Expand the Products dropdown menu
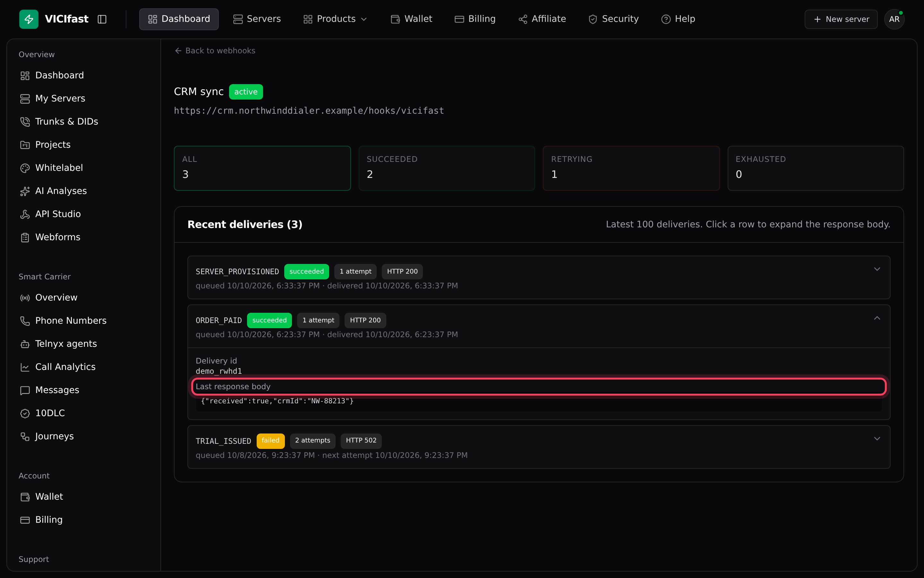 pos(335,19)
